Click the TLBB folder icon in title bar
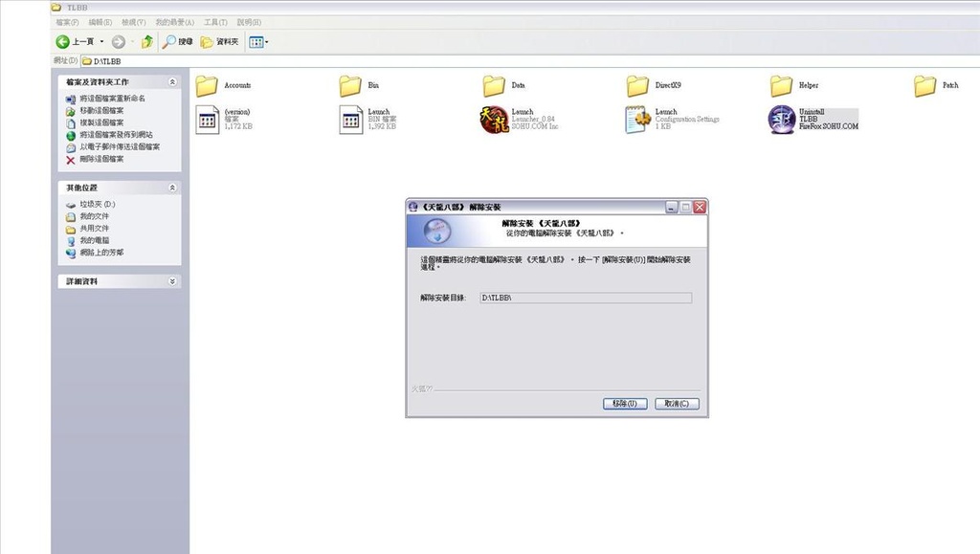 pos(56,7)
